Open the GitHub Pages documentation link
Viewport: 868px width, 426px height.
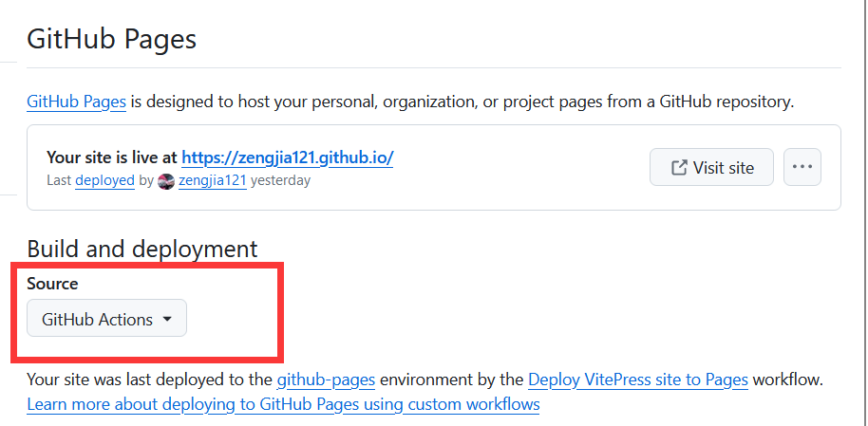click(76, 102)
